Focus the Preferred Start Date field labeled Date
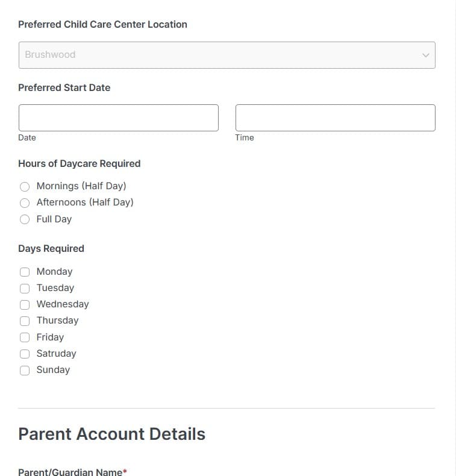The height and width of the screenshot is (476, 456). point(119,117)
